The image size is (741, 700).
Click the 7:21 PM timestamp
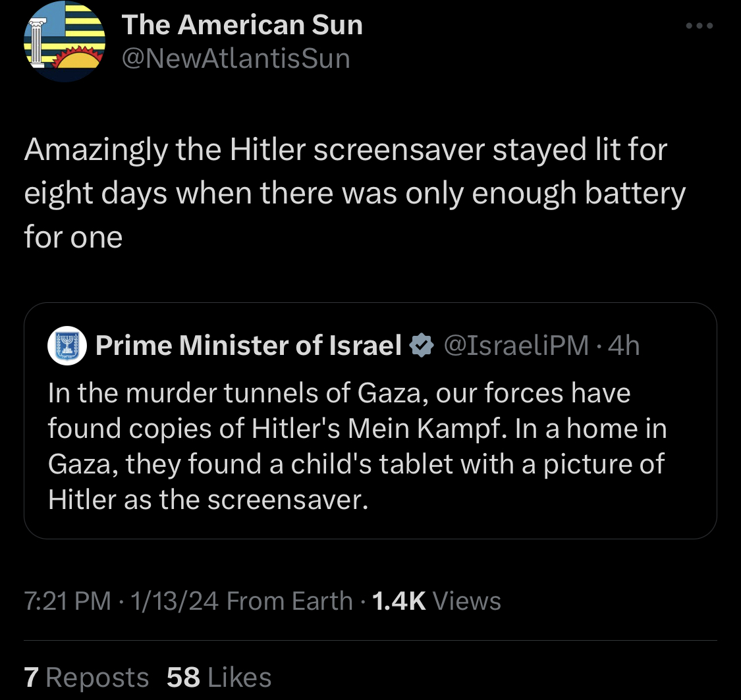pyautogui.click(x=68, y=601)
